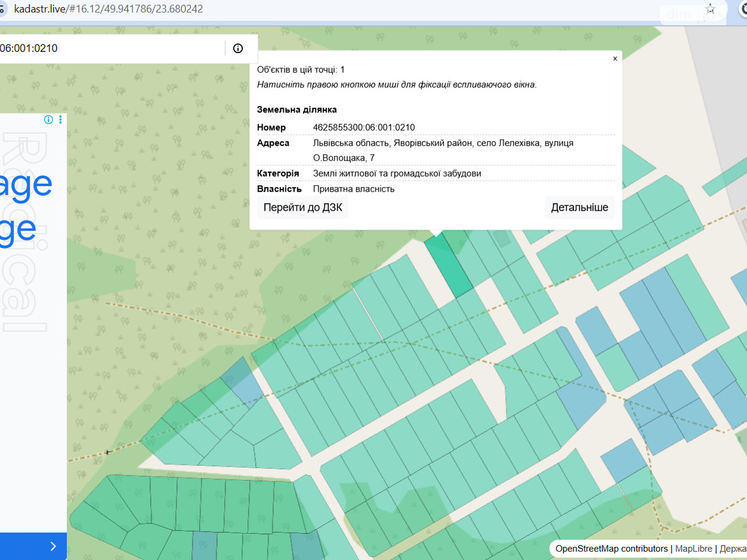
Task: Click the 'Категорія' field label
Action: [278, 174]
